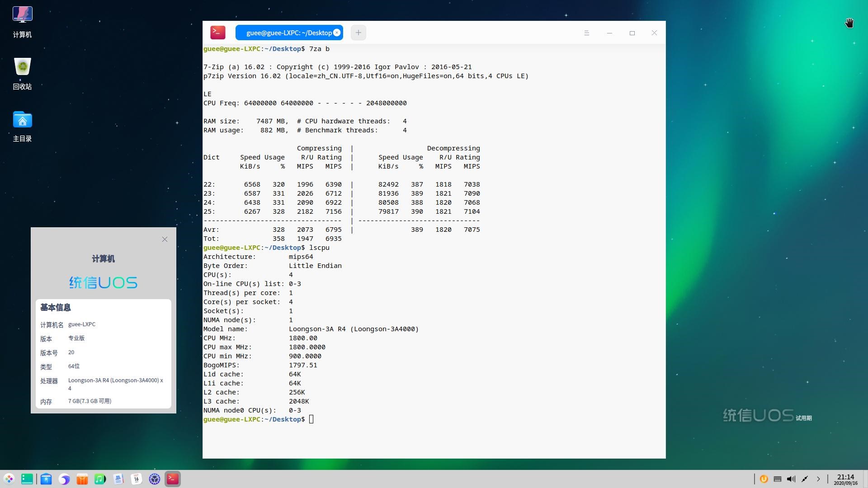Viewport: 868px width, 488px height.
Task: Click the pencil/edit icon in taskbar tray
Action: click(x=805, y=479)
